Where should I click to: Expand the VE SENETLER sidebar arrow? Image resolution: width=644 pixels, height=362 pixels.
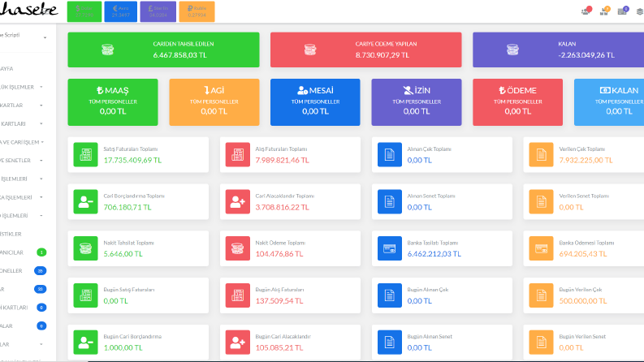coord(41,161)
